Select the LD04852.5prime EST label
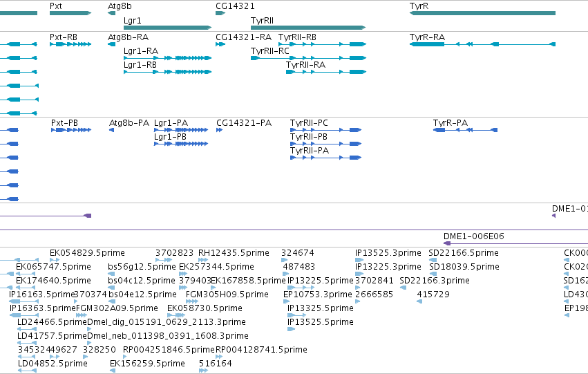The image size is (588, 374). tap(53, 364)
